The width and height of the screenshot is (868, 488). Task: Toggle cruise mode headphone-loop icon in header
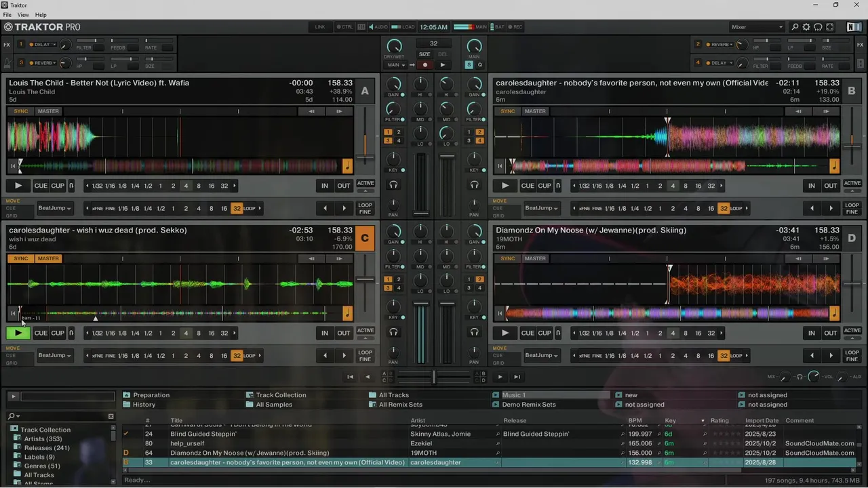pyautogui.click(x=818, y=27)
